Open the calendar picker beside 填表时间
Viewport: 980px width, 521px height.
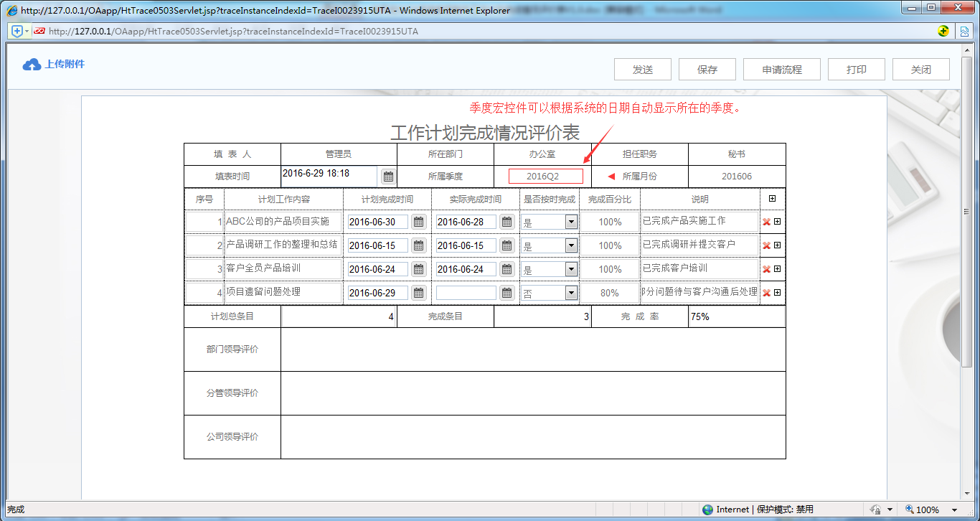(x=387, y=176)
